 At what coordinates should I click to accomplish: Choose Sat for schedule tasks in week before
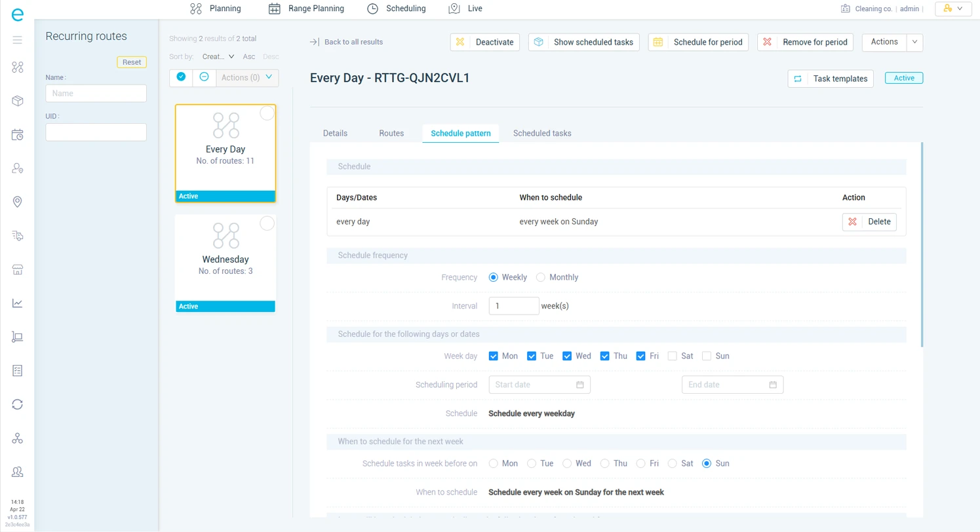point(673,463)
